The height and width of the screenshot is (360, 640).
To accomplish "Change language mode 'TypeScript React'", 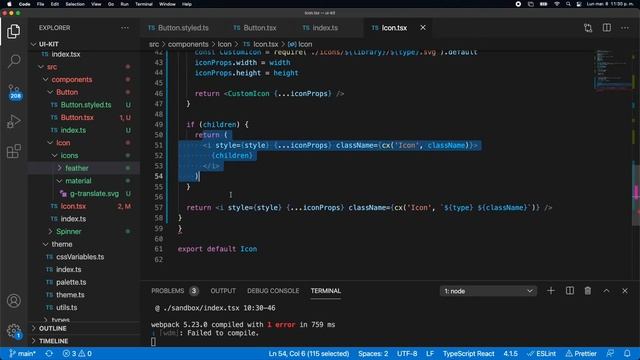I will [x=469, y=353].
